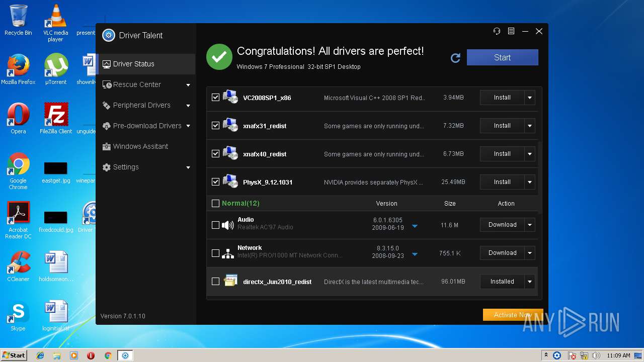
Task: Click Chrome icon in taskbar
Action: pos(108,355)
